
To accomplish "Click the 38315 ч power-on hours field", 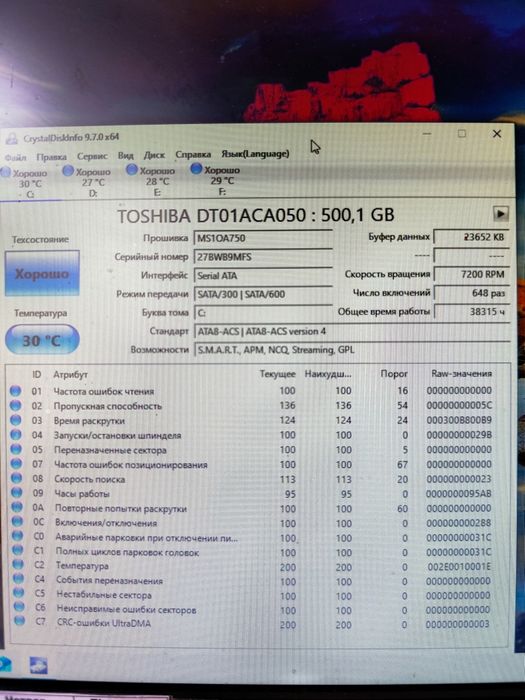I will (471, 312).
